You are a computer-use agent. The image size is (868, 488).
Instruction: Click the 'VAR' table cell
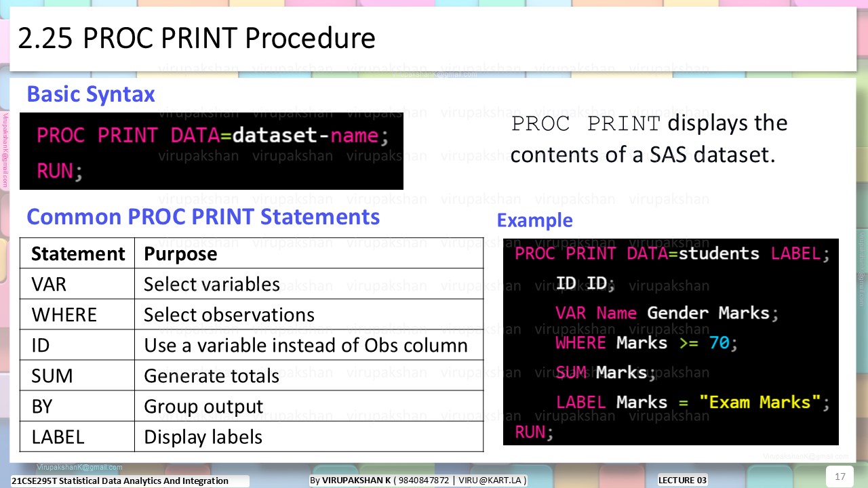77,284
